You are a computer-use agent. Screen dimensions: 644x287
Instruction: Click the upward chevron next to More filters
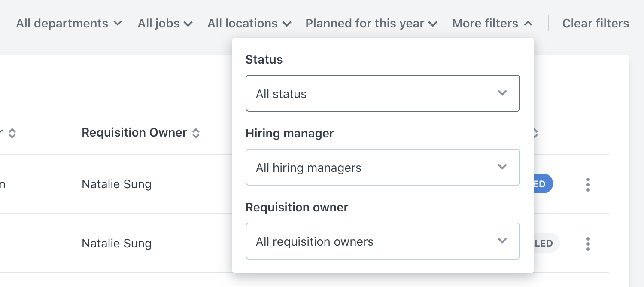[528, 23]
